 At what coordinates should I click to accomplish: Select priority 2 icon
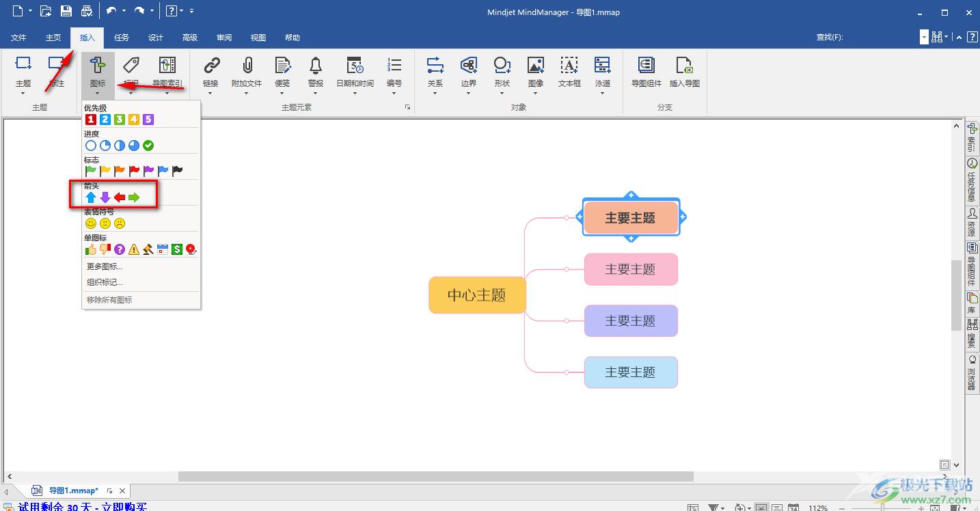pyautogui.click(x=105, y=120)
